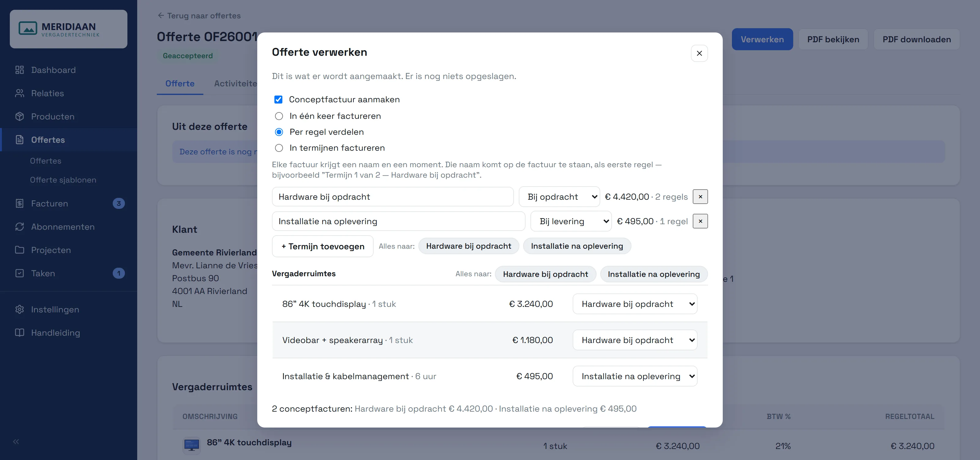The width and height of the screenshot is (980, 460).
Task: Close the Offerte verwerken dialog
Action: tap(699, 53)
